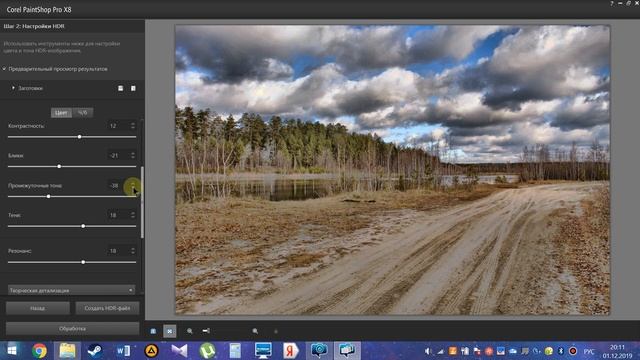Click the highlighted fit-to-window icon
This screenshot has height=360, width=640.
tap(170, 331)
